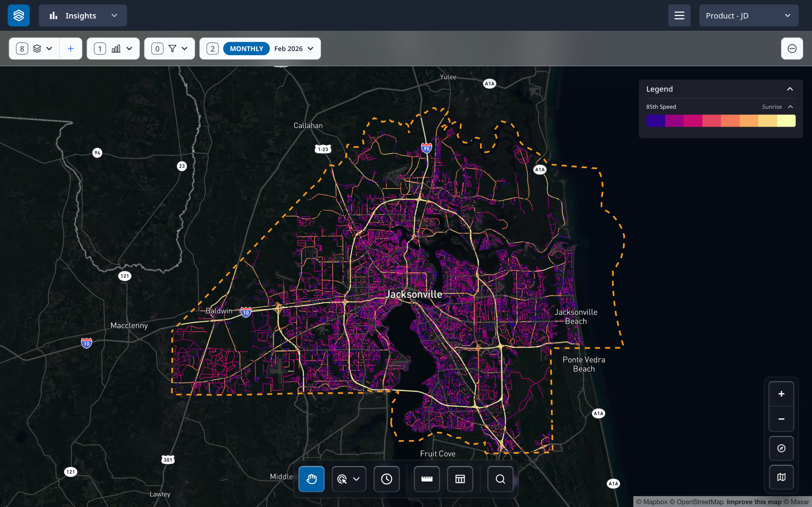Screen dimensions: 812x507
Task: Open the Product - JD dropdown
Action: [748, 16]
